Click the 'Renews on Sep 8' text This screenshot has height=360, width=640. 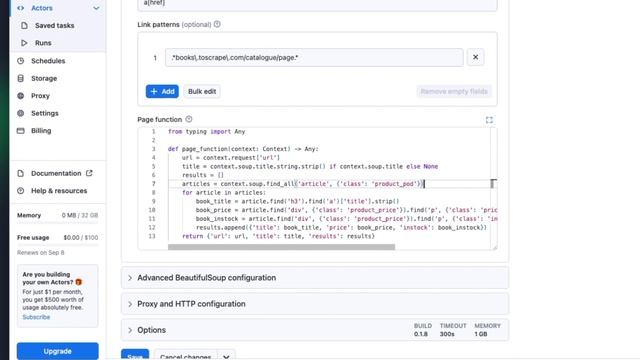coord(40,253)
